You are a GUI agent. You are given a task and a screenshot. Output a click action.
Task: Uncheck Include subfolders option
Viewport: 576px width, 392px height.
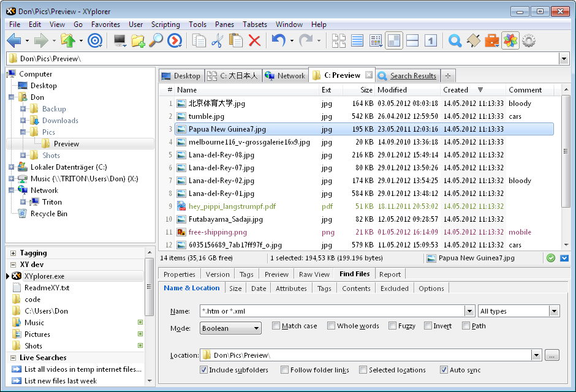tap(204, 370)
